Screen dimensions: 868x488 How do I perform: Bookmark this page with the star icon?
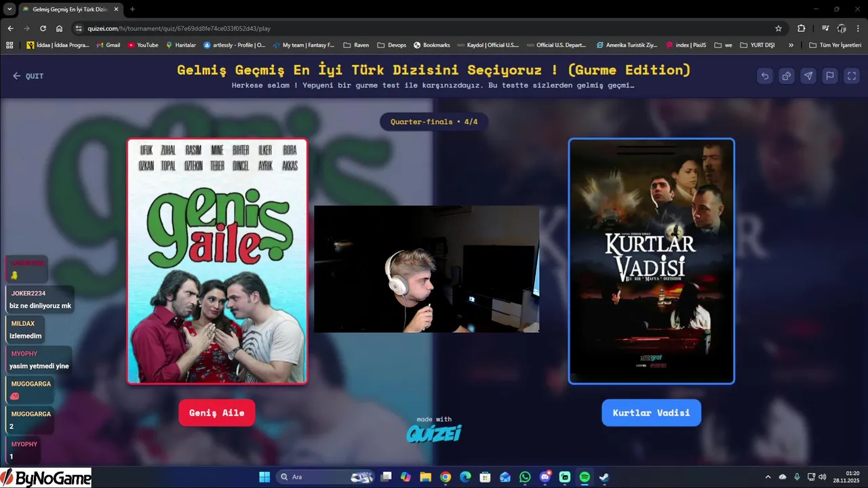tap(778, 28)
